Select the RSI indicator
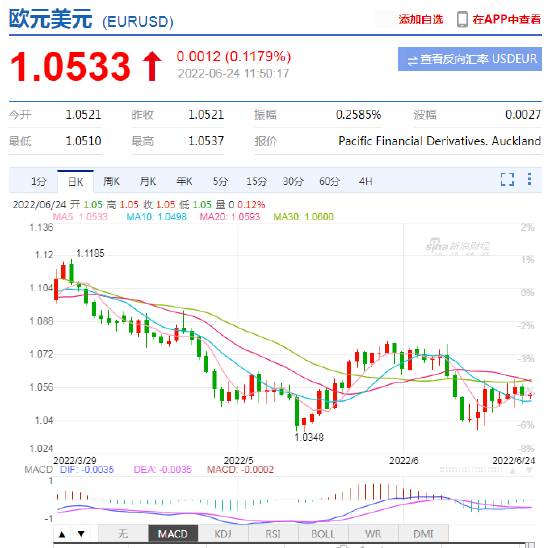550x548 pixels. click(273, 534)
